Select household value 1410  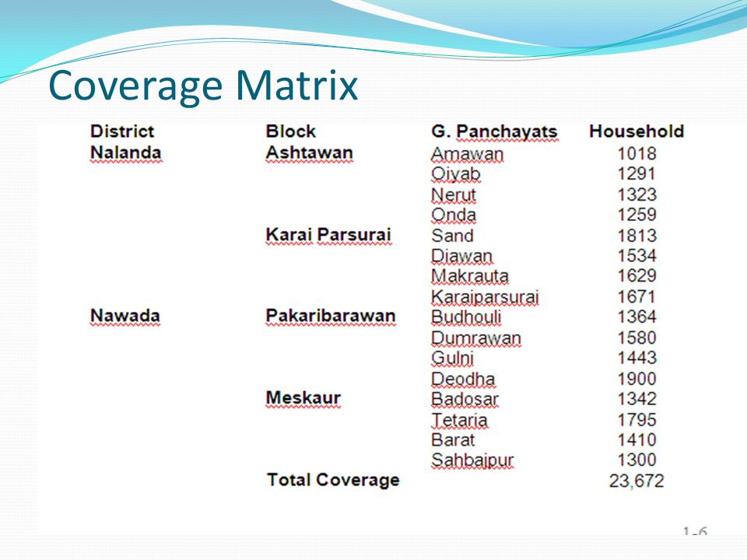click(637, 439)
